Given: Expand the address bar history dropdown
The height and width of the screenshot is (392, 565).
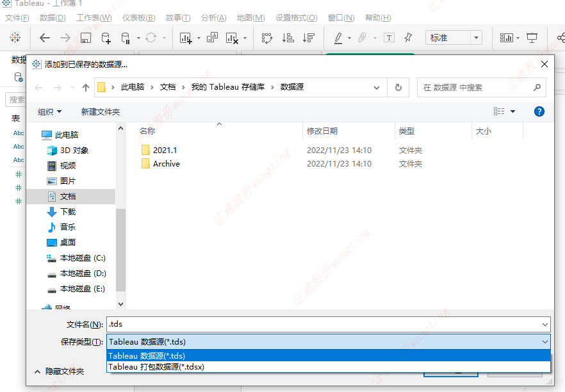Looking at the screenshot, I should [x=377, y=88].
